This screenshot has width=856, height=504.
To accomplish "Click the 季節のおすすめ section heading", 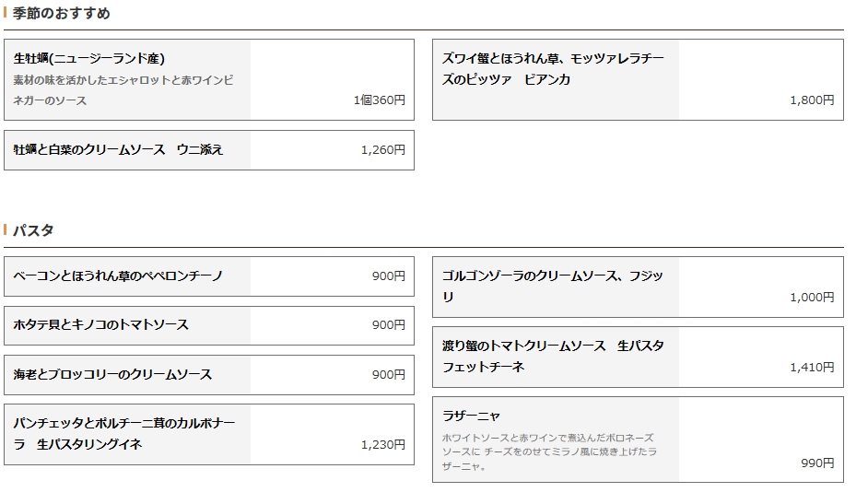I will 61,13.
